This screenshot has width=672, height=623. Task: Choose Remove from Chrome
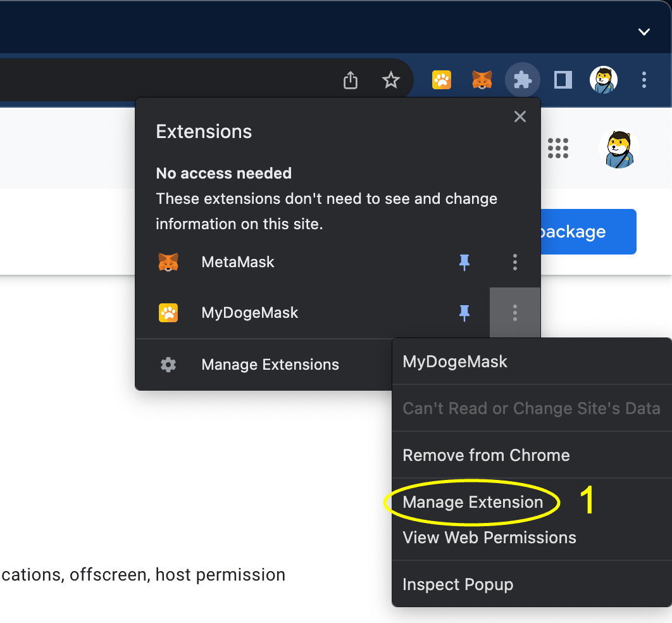[532, 455]
